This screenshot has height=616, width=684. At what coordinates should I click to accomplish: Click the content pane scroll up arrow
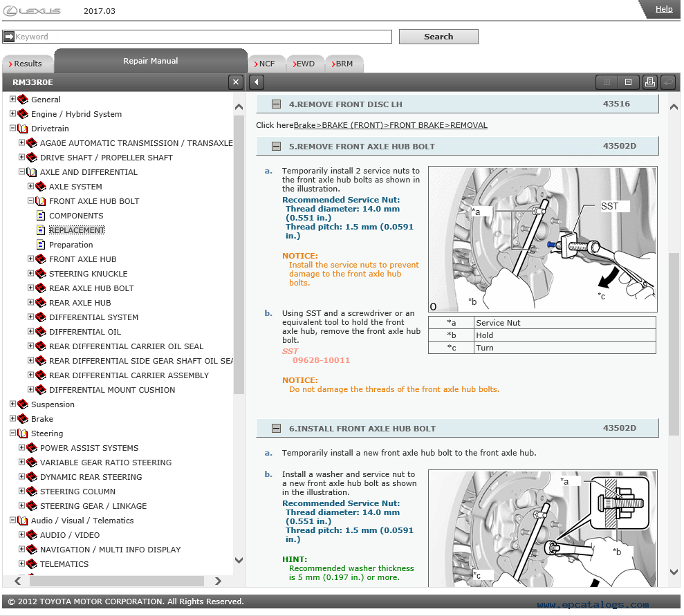(674, 106)
